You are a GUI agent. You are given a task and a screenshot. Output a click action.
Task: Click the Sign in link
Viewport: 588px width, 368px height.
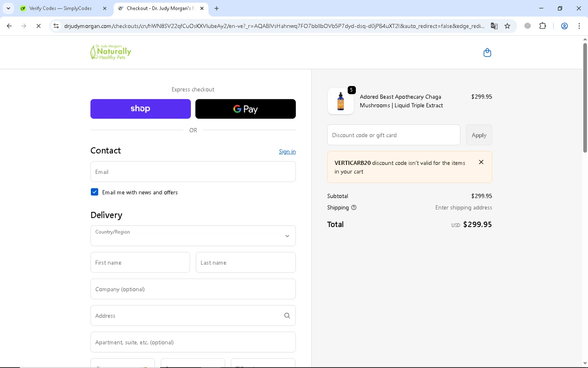pos(287,151)
